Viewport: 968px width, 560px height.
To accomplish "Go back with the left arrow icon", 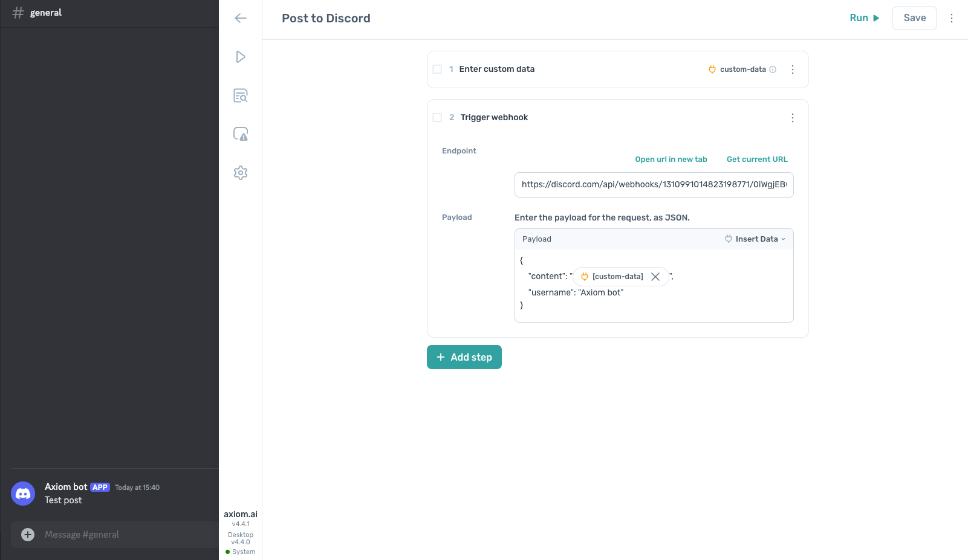I will tap(241, 18).
